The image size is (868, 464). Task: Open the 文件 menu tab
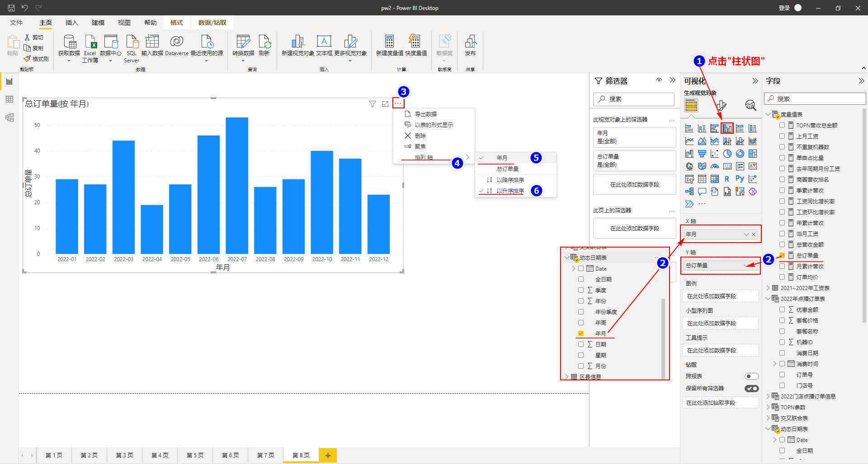[x=16, y=23]
